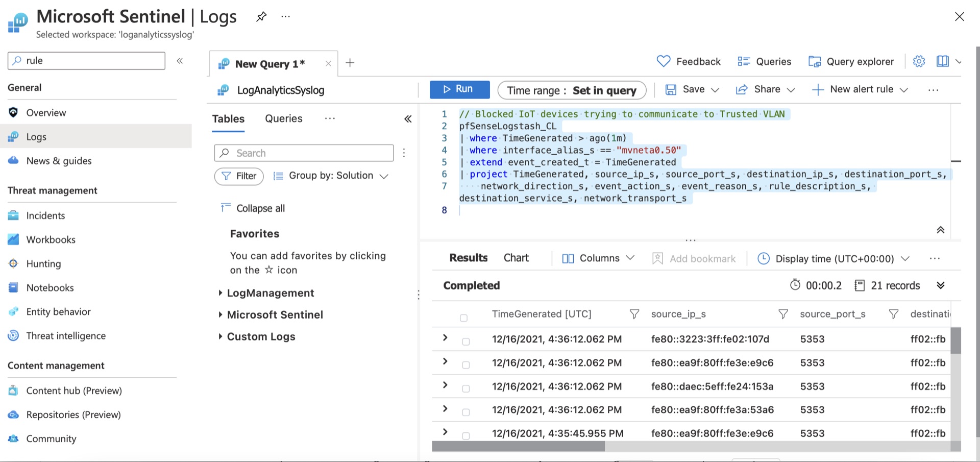This screenshot has width=980, height=462.
Task: Collapse the Tables side panel
Action: (408, 119)
